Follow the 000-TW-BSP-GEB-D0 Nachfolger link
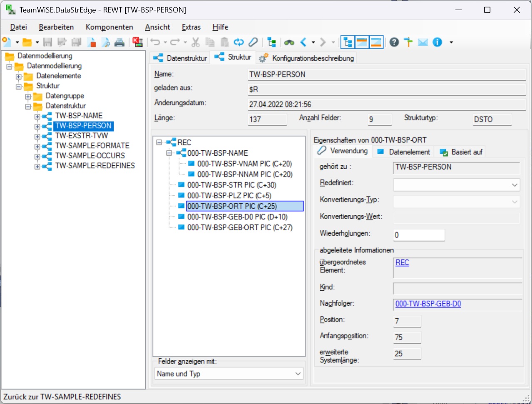532x404 pixels. point(428,304)
